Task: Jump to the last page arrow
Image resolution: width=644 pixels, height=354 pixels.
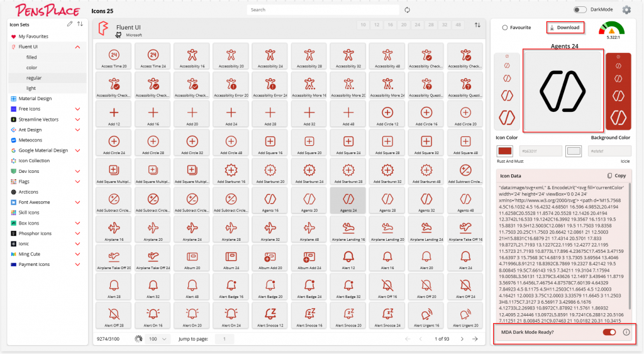Action: point(475,339)
